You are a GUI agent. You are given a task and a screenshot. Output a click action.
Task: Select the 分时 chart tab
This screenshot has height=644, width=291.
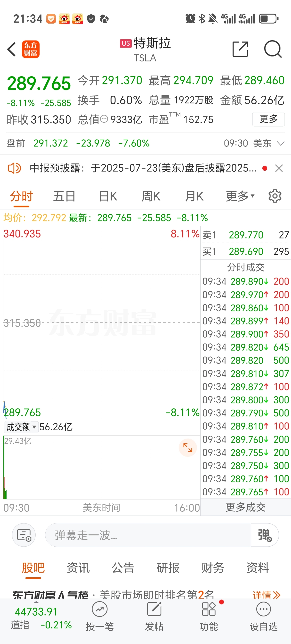(x=22, y=196)
